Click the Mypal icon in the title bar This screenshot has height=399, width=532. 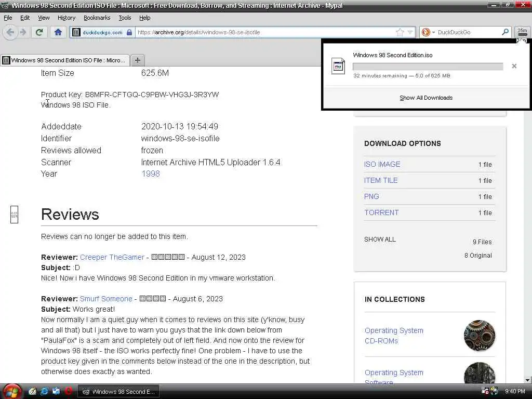coord(5,5)
